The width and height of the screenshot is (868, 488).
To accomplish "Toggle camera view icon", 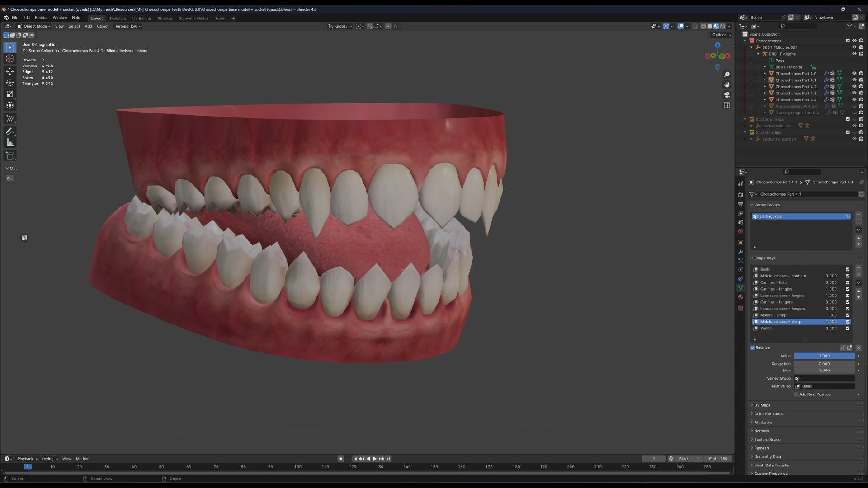I will [726, 95].
